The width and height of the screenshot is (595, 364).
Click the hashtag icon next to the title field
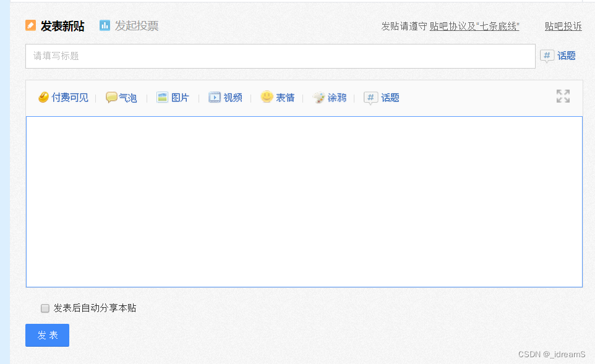547,56
